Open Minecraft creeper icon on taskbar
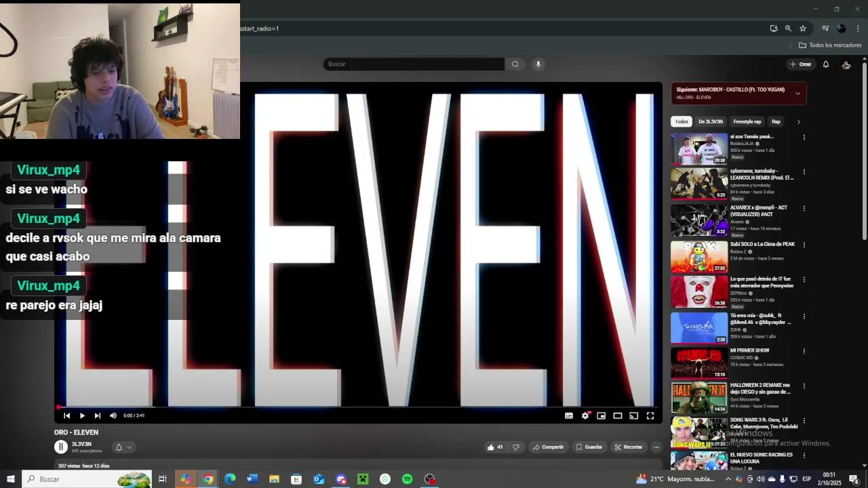 pos(363,479)
